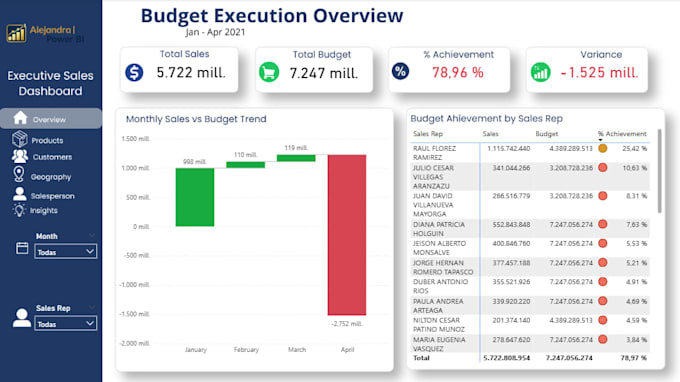Expand the Sales Rep slicer header chevron
This screenshot has width=680, height=382.
click(x=92, y=307)
